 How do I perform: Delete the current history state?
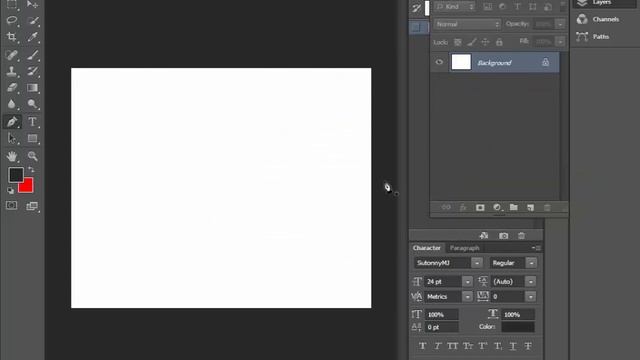[521, 236]
